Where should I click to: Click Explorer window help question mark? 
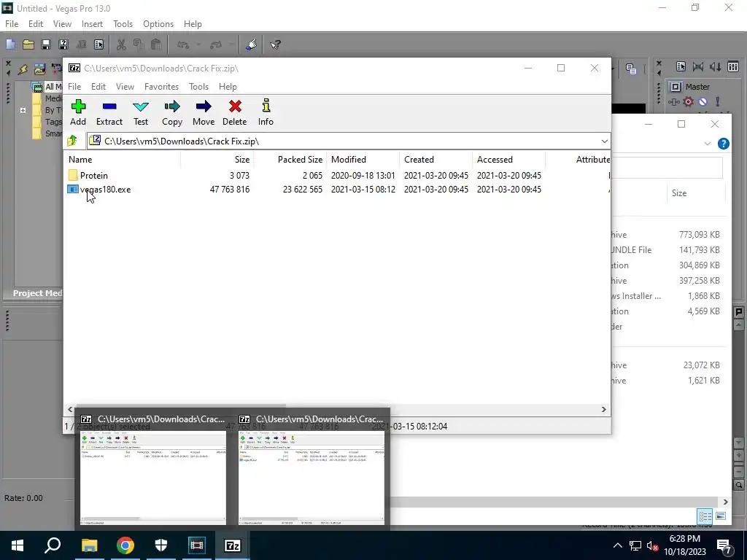coord(723,144)
